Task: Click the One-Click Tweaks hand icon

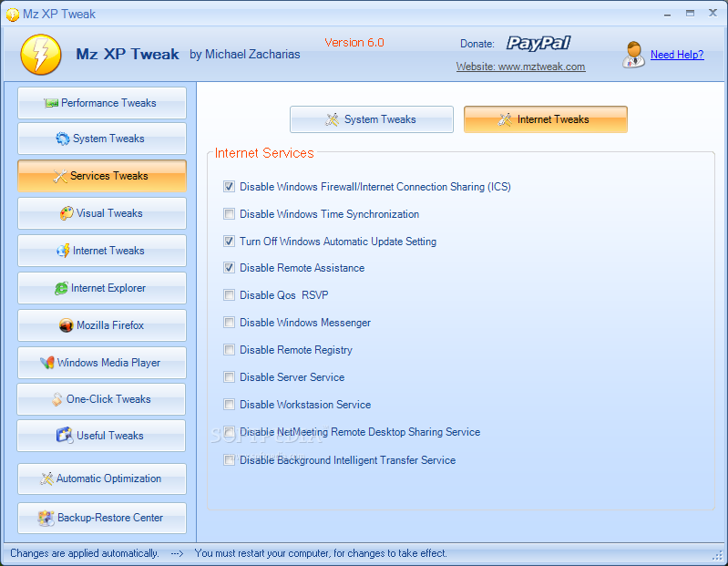Action: coord(56,399)
